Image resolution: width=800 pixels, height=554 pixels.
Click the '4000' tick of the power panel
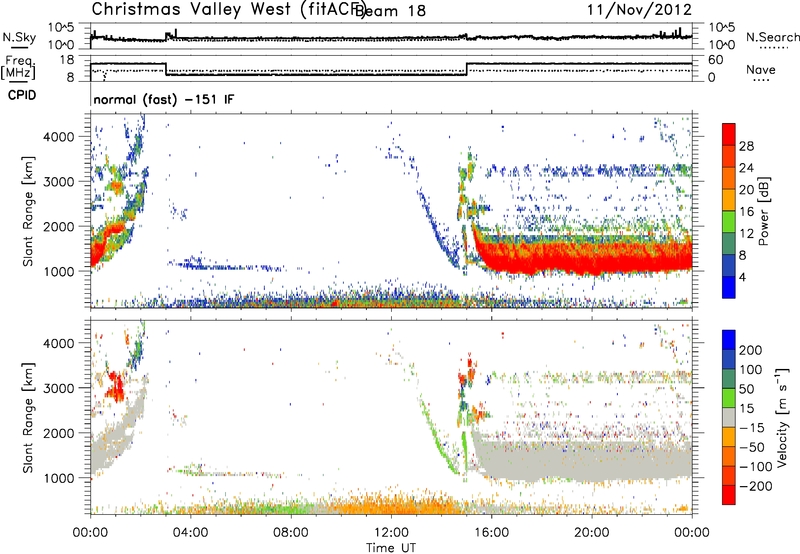point(58,137)
